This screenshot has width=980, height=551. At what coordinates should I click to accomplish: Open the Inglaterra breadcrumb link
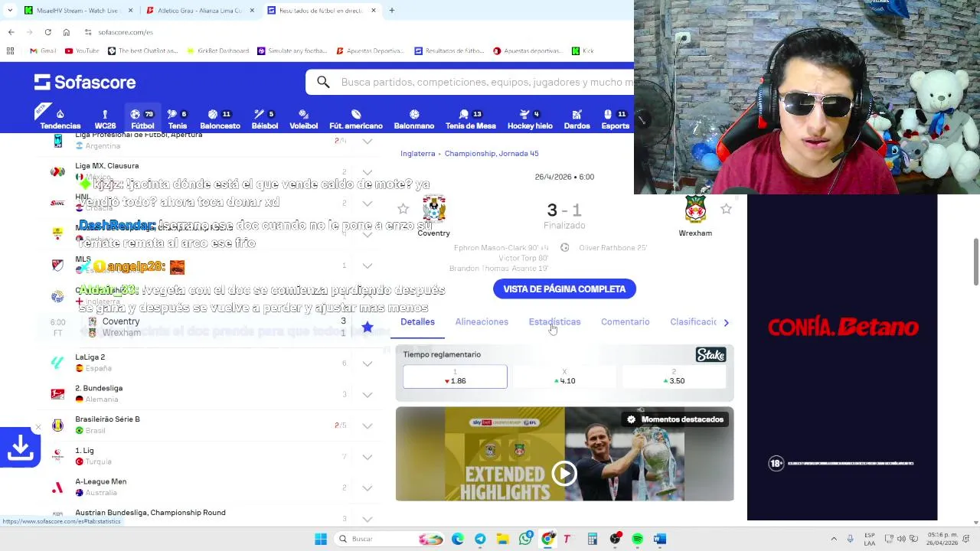(x=417, y=154)
